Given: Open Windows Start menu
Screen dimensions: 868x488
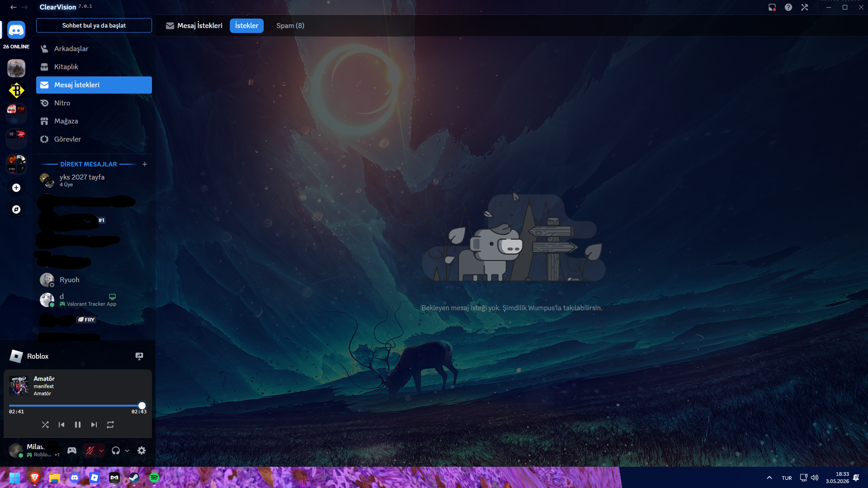Looking at the screenshot, I should coord(14,478).
